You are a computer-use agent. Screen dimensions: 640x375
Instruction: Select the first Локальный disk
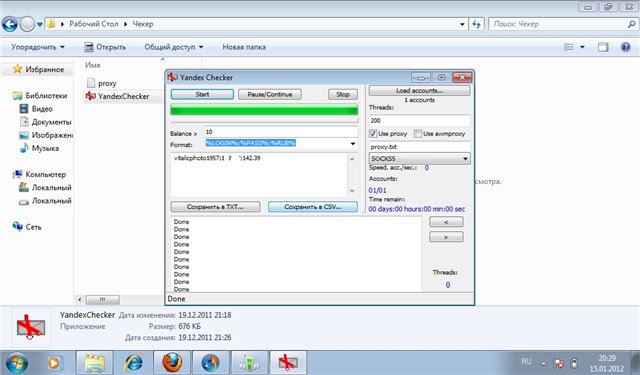tap(45, 188)
